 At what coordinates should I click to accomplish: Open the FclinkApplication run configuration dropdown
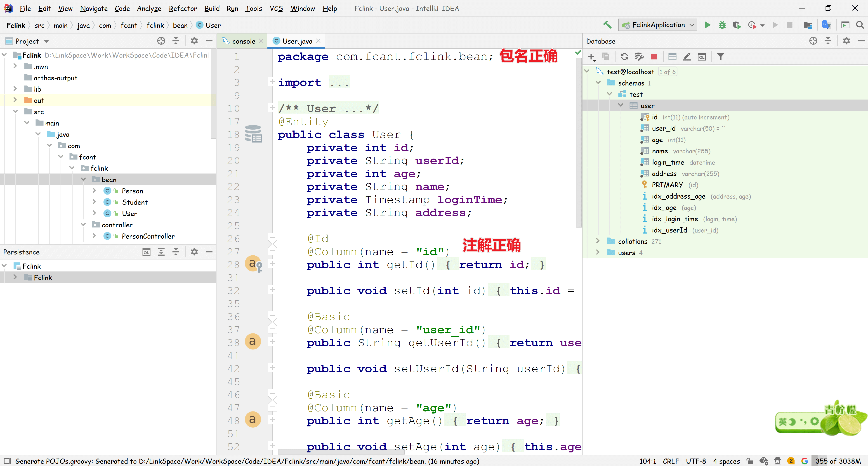658,25
